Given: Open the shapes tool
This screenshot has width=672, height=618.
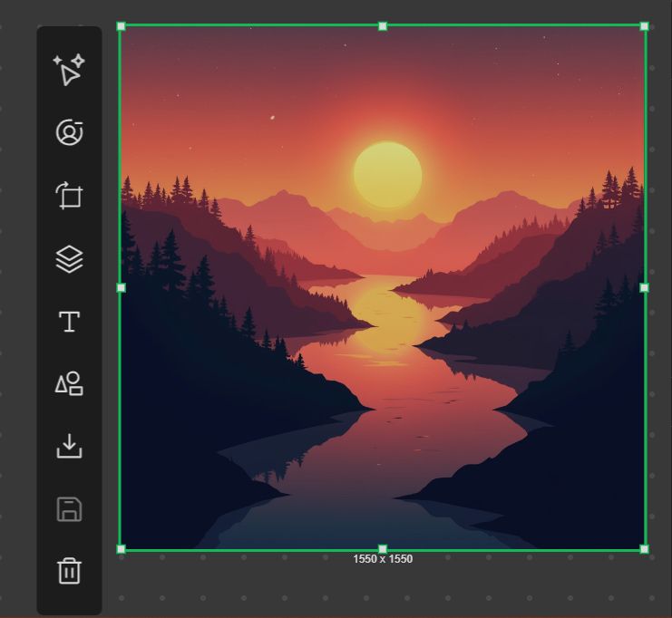Looking at the screenshot, I should coord(69,383).
